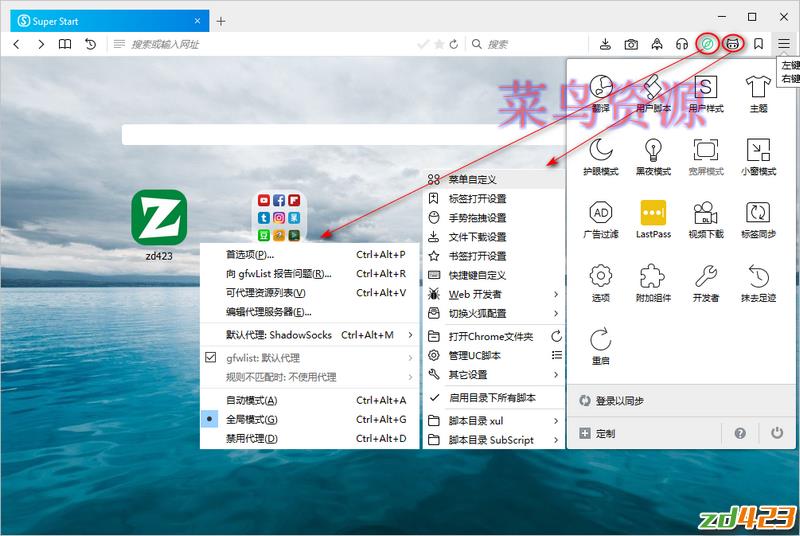Go back with the left arrow button
Screen dimensions: 800x536
tap(16, 44)
